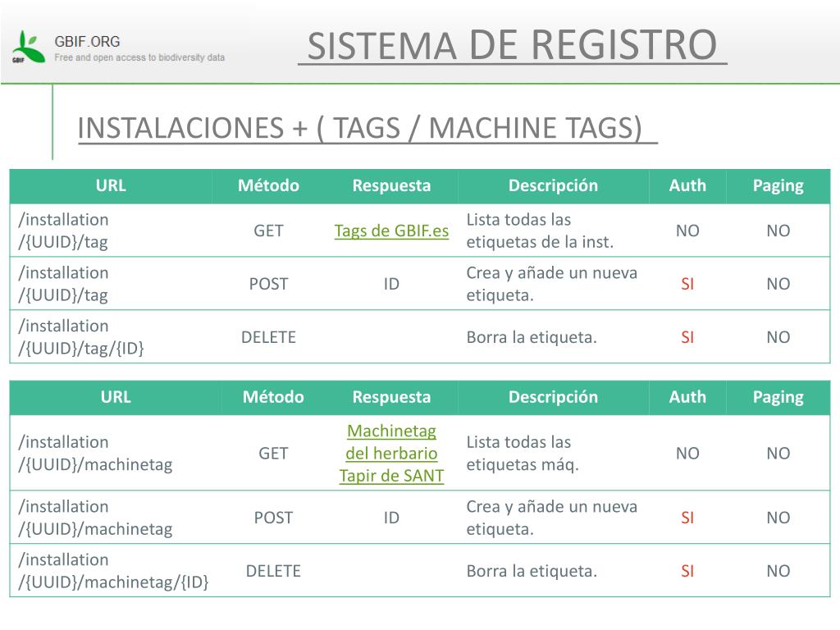This screenshot has height=630, width=840.
Task: Open the 'Tags de GBIF.es' link
Action: [391, 231]
